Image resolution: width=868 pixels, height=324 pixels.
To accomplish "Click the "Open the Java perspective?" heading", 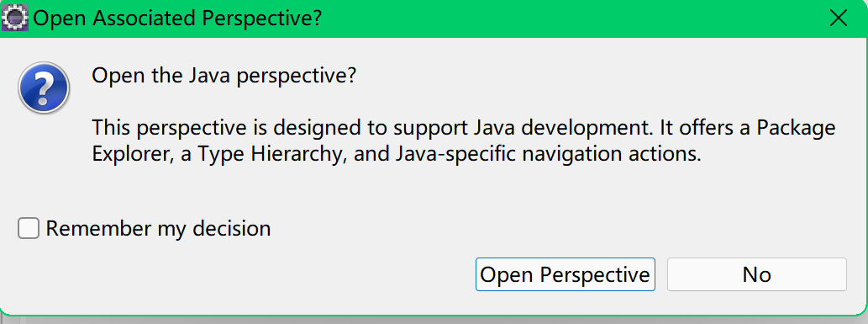I will click(223, 75).
